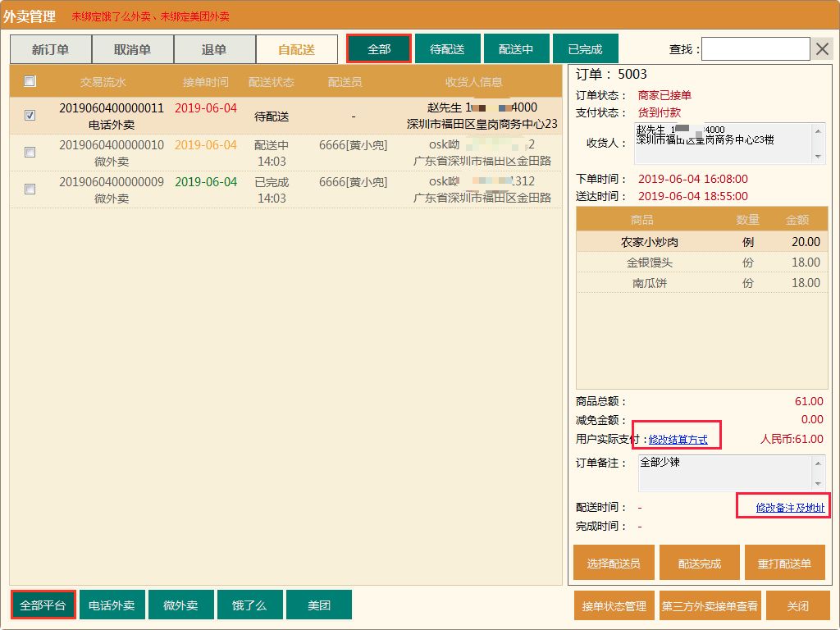Select order row 2019060400000009
The image size is (840, 630).
285,189
